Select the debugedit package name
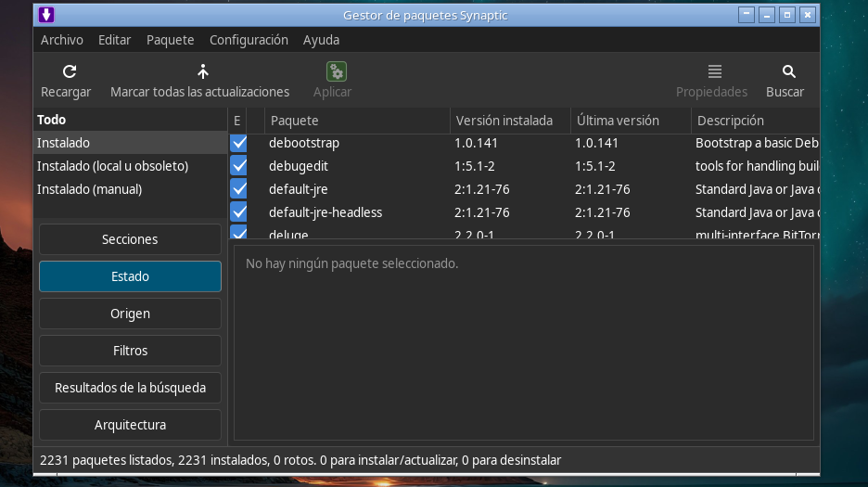This screenshot has width=868, height=487. 299,166
